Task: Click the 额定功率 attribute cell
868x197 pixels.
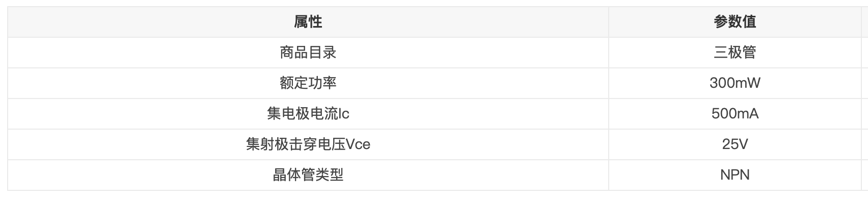Action: [308, 83]
